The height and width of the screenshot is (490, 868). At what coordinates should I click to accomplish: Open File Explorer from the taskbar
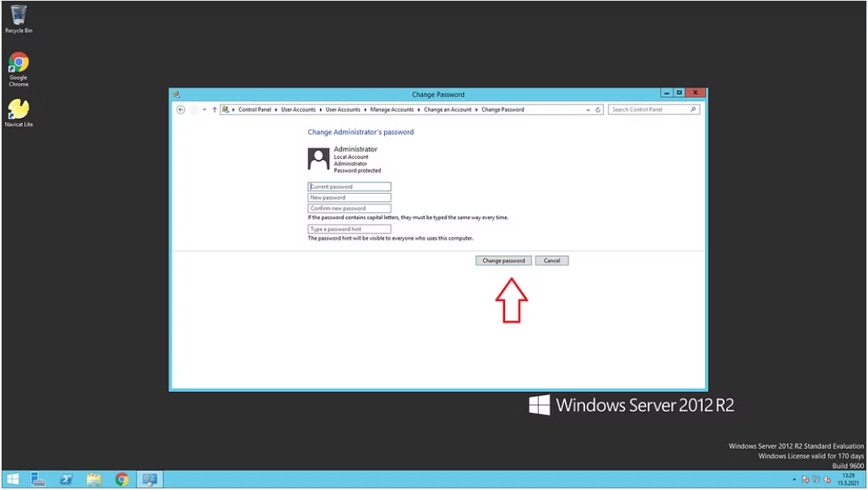[93, 479]
